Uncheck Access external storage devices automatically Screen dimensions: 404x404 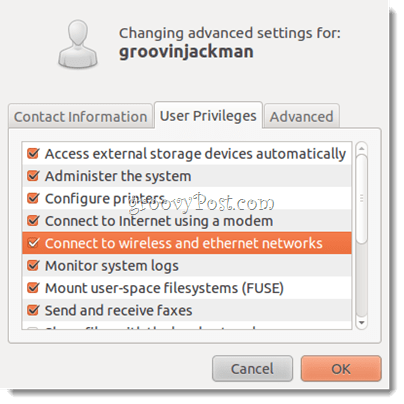(33, 154)
